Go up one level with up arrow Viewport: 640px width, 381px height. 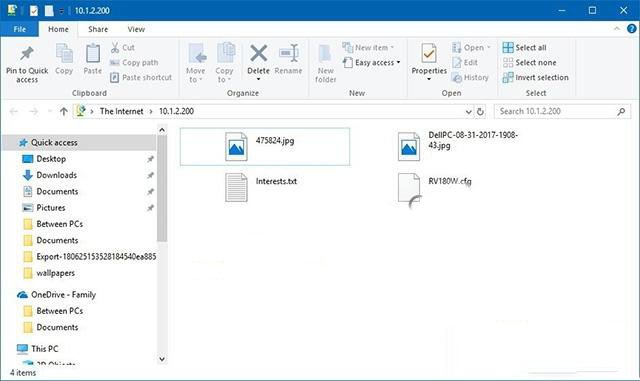64,111
